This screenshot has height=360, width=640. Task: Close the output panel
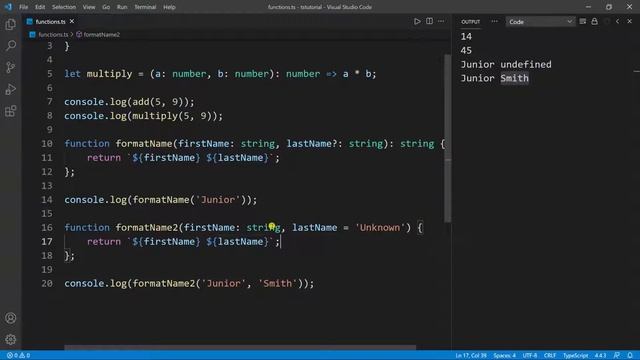(x=629, y=21)
